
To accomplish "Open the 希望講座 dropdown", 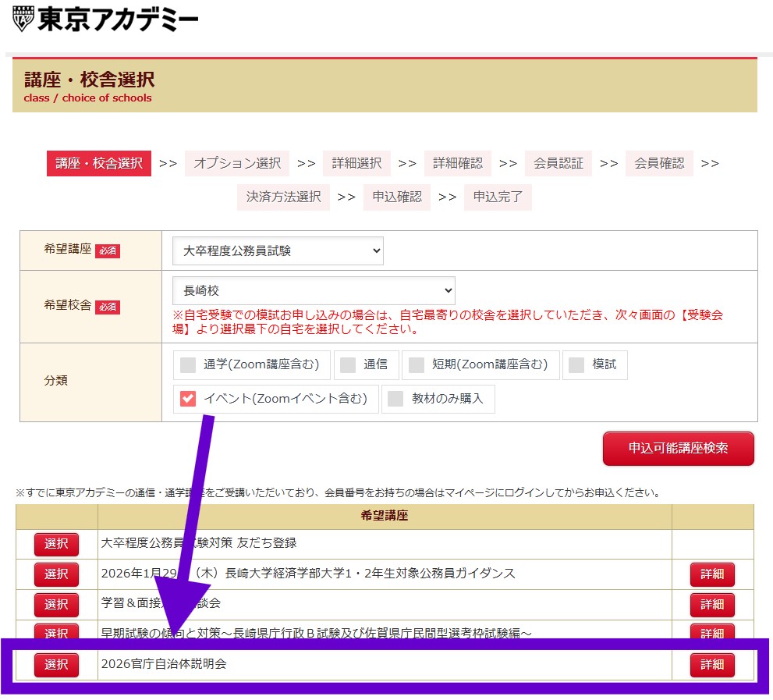I will click(278, 251).
